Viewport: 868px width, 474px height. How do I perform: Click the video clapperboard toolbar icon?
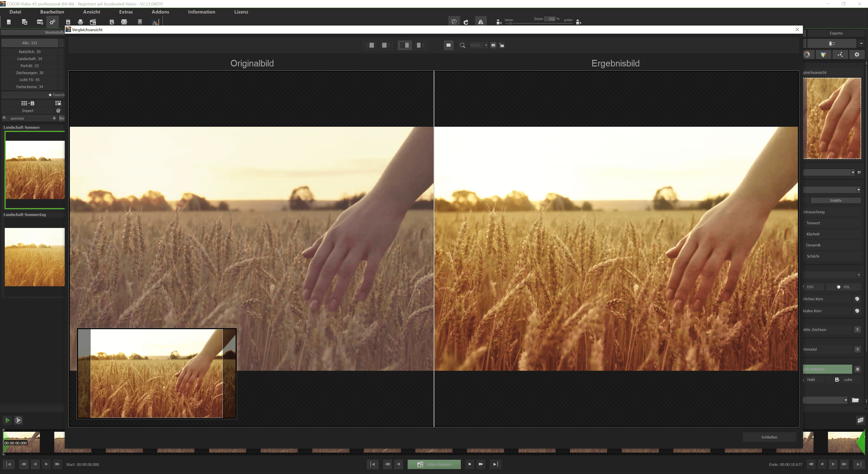93,22
